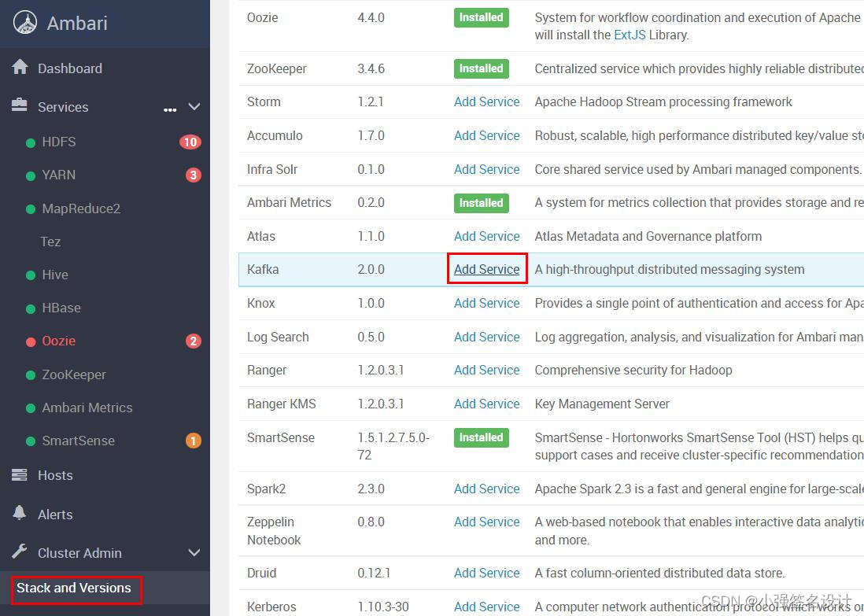Click the Hosts server icon

20,474
